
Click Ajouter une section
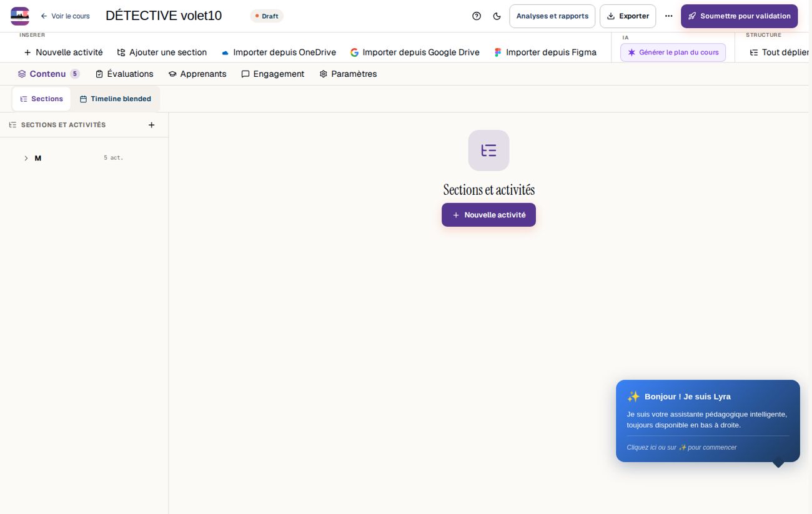pyautogui.click(x=162, y=52)
